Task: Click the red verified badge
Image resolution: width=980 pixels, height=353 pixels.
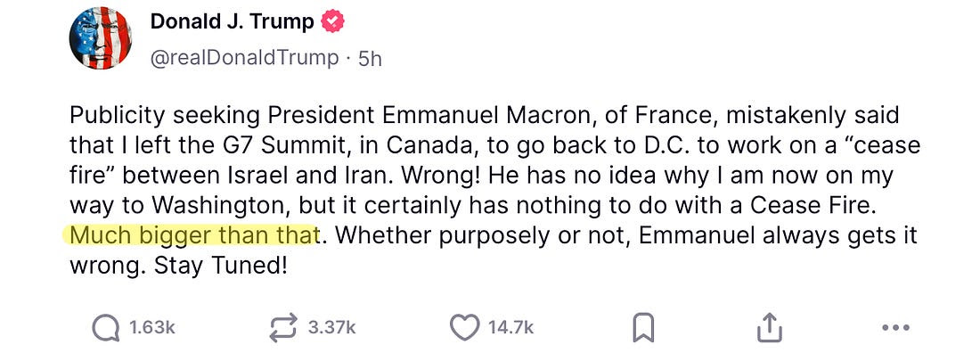Action: 332,22
